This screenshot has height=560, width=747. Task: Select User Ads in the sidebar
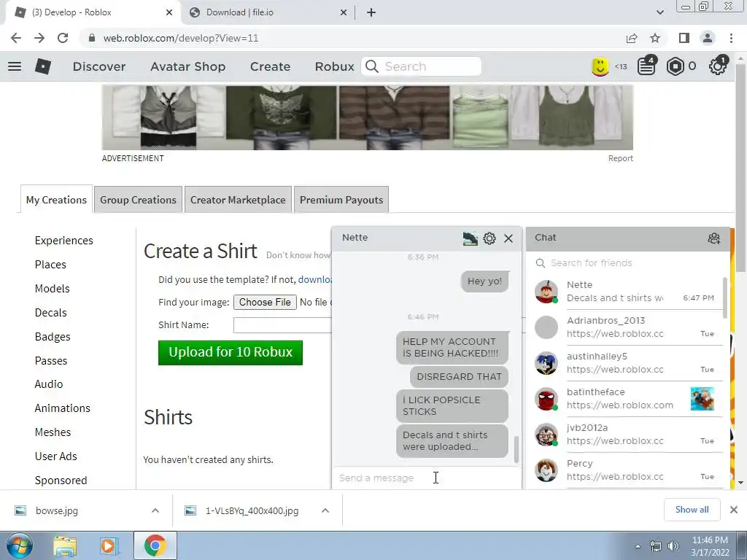55,456
